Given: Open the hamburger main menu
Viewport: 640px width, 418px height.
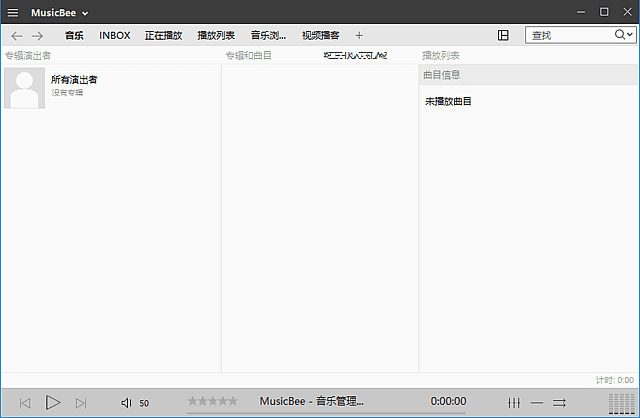Looking at the screenshot, I should (13, 13).
